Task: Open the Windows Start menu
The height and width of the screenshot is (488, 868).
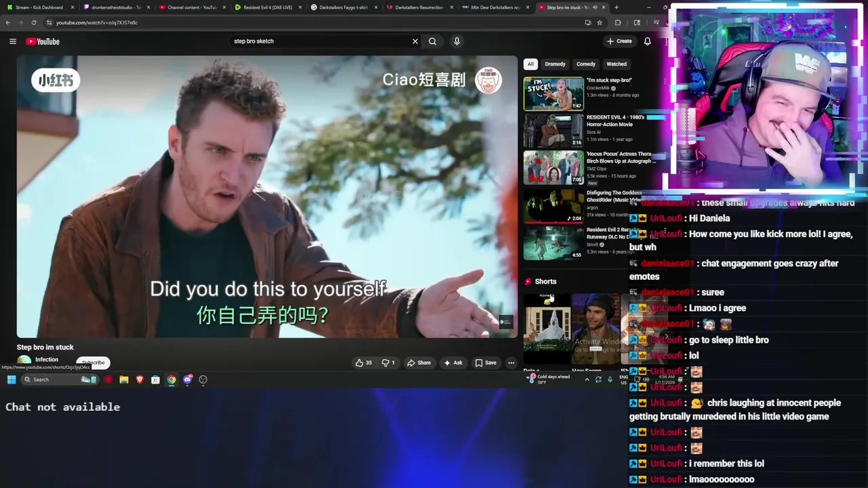Action: pos(12,380)
